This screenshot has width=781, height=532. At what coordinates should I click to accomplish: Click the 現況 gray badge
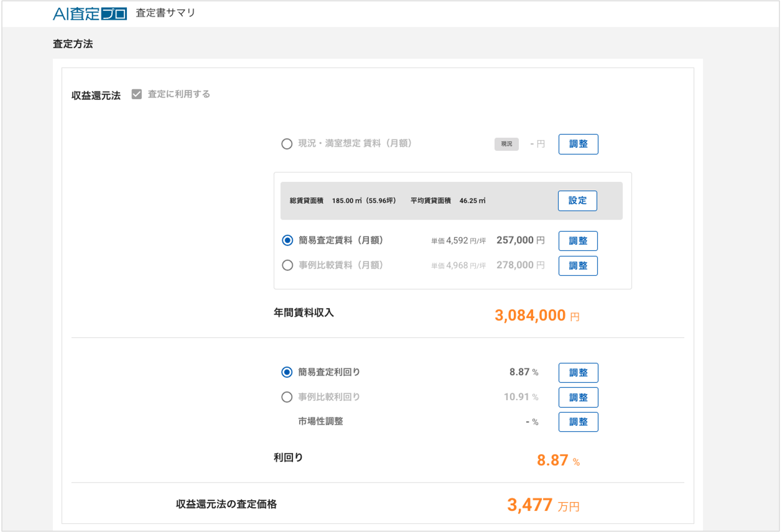(x=506, y=144)
